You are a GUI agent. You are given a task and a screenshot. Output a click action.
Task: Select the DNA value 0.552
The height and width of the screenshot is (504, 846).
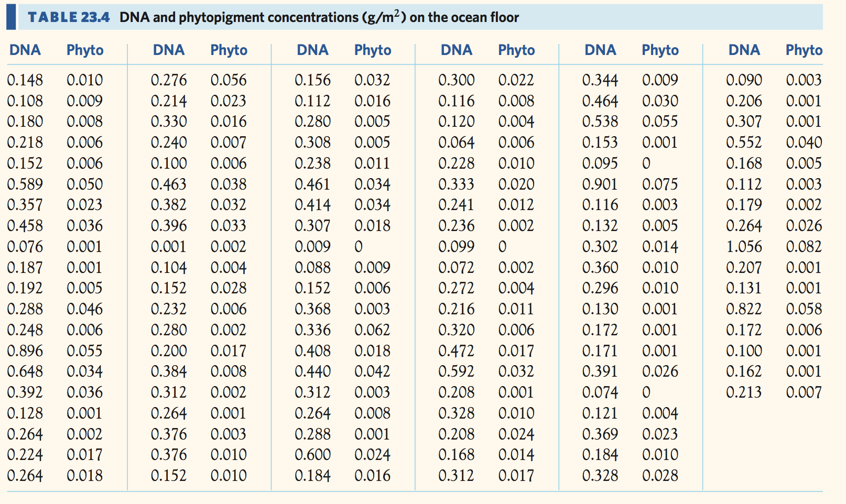(x=743, y=143)
